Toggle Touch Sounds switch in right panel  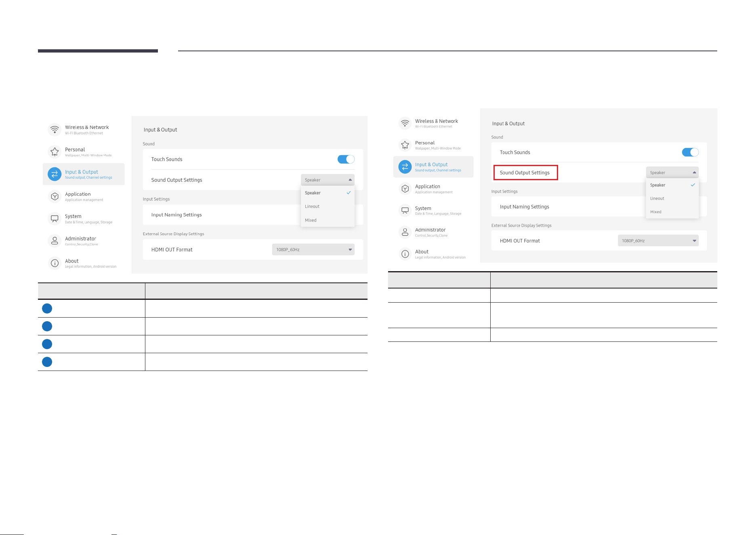tap(690, 152)
